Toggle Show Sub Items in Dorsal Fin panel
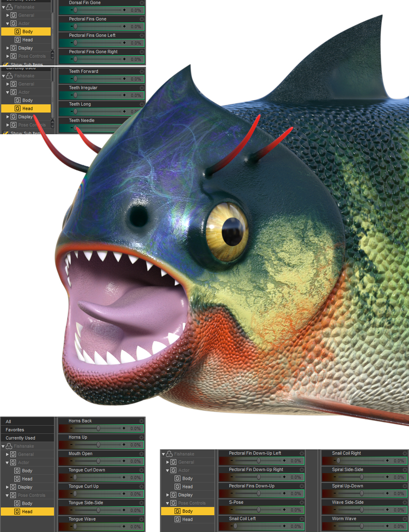This screenshot has height=532, width=409. coord(6,64)
